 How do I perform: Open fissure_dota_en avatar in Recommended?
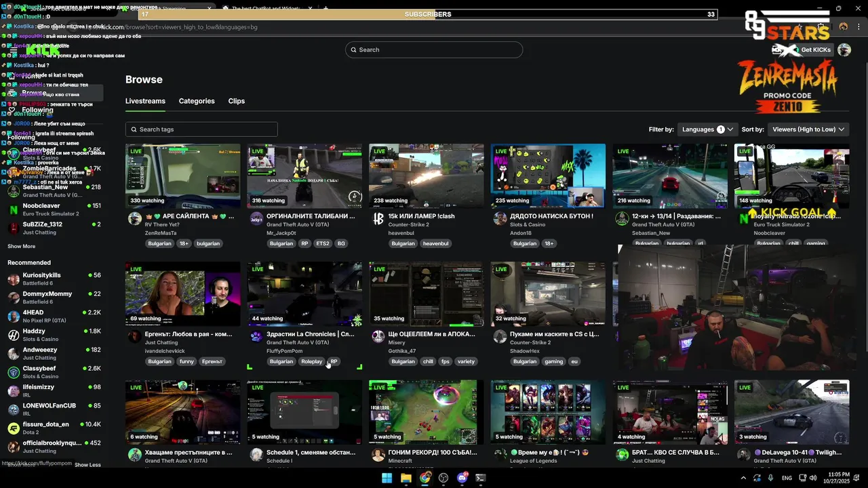[x=14, y=428]
